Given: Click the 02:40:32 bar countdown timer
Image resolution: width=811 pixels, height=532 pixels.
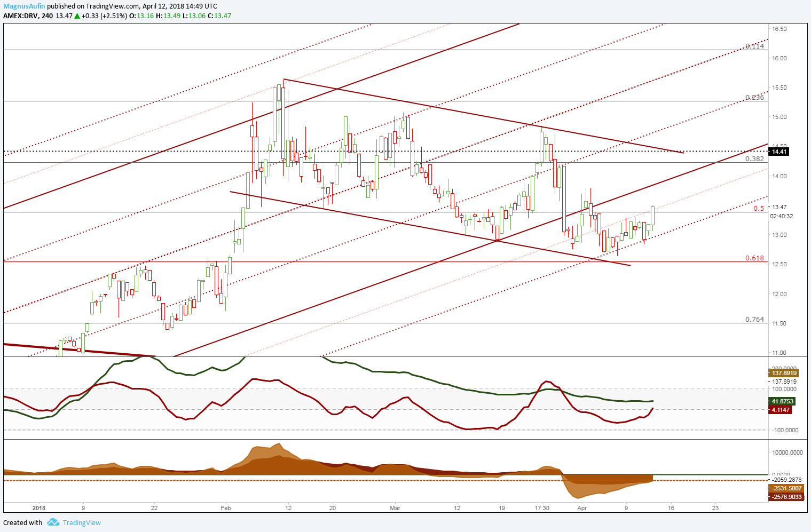Looking at the screenshot, I should coord(782,216).
